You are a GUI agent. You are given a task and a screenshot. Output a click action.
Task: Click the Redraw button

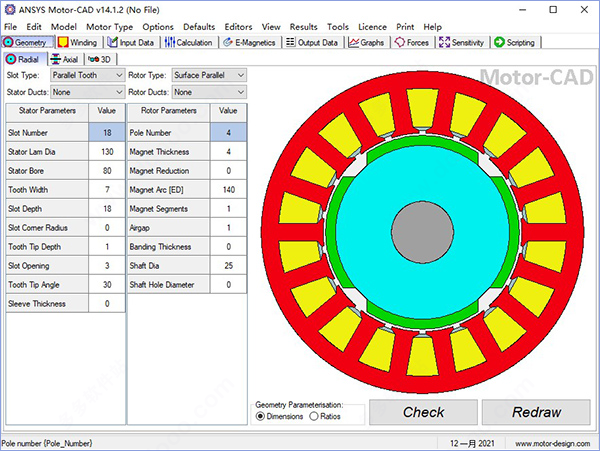536,412
